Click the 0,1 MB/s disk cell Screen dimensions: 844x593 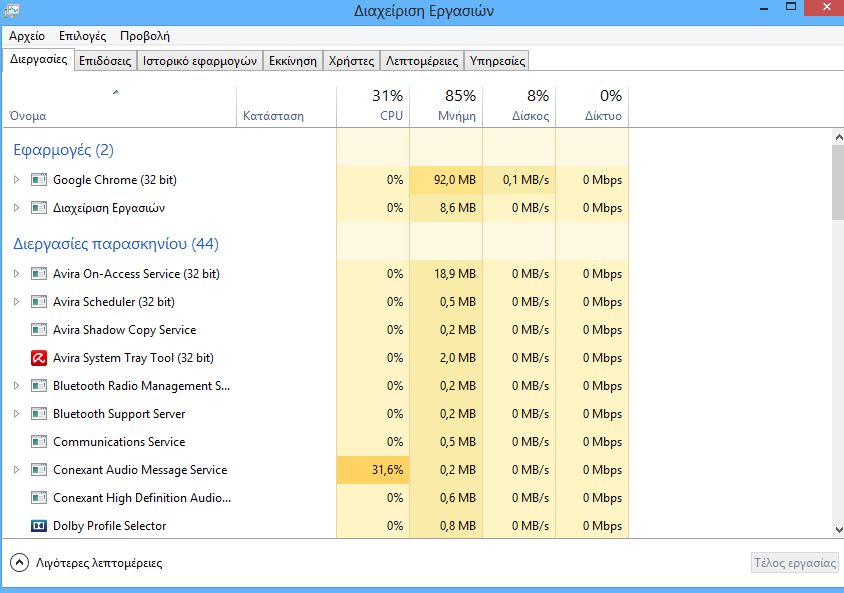[x=519, y=180]
